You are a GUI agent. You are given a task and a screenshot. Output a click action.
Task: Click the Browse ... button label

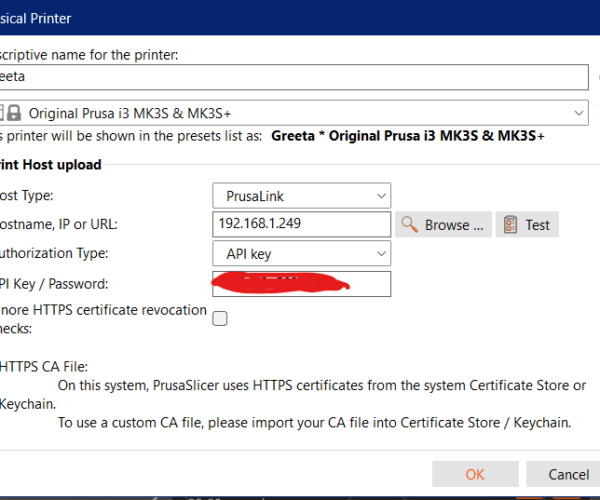(454, 225)
